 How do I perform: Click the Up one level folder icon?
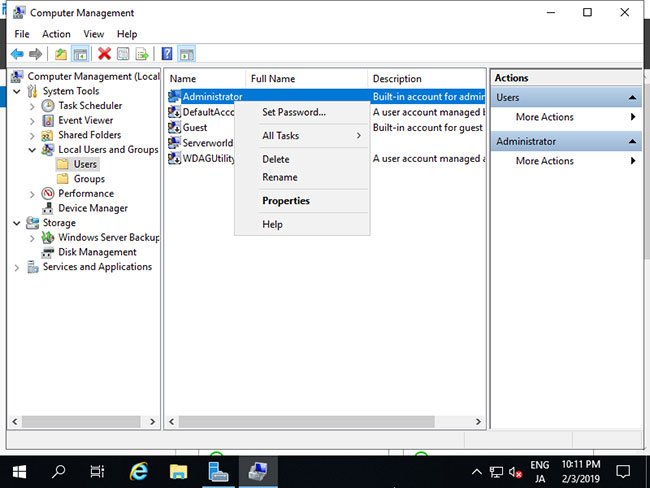[x=61, y=54]
